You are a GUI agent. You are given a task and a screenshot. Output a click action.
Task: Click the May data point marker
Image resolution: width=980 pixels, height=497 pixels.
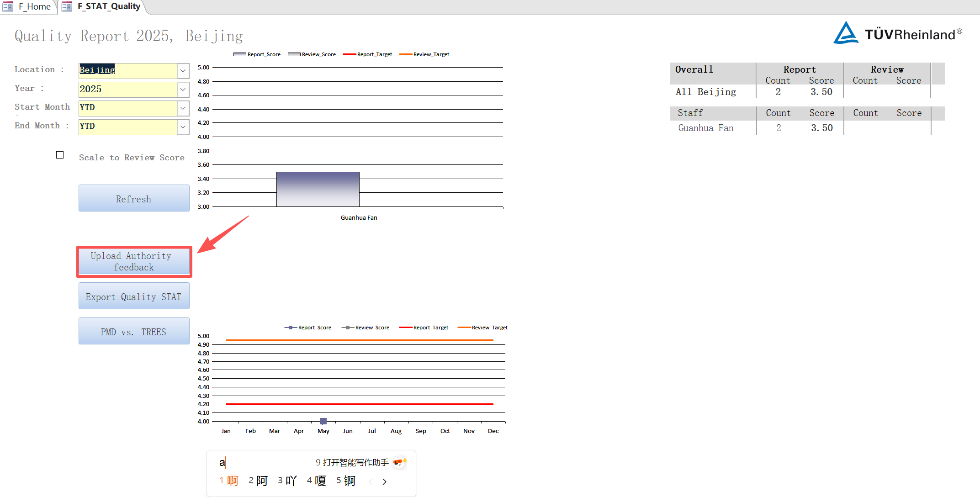coord(323,421)
